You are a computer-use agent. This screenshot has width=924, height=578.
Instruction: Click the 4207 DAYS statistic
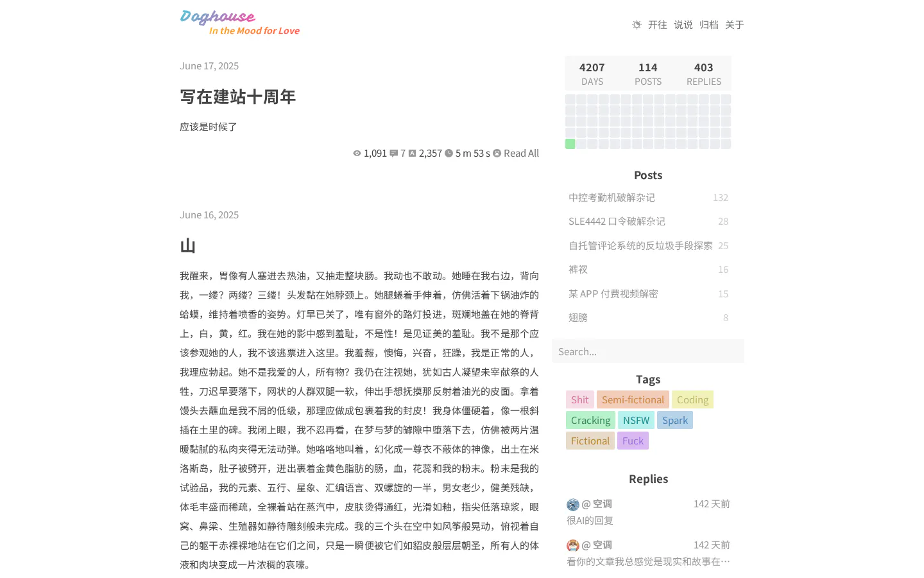coord(592,74)
